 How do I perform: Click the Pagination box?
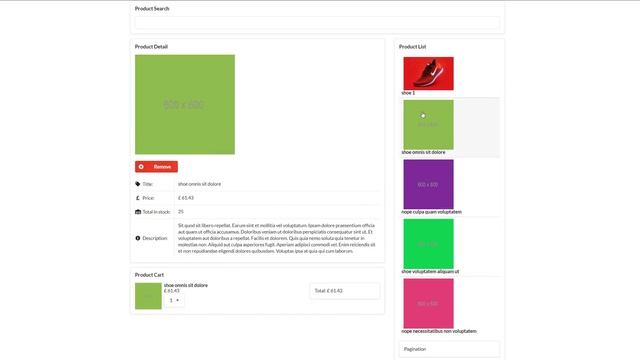449,349
